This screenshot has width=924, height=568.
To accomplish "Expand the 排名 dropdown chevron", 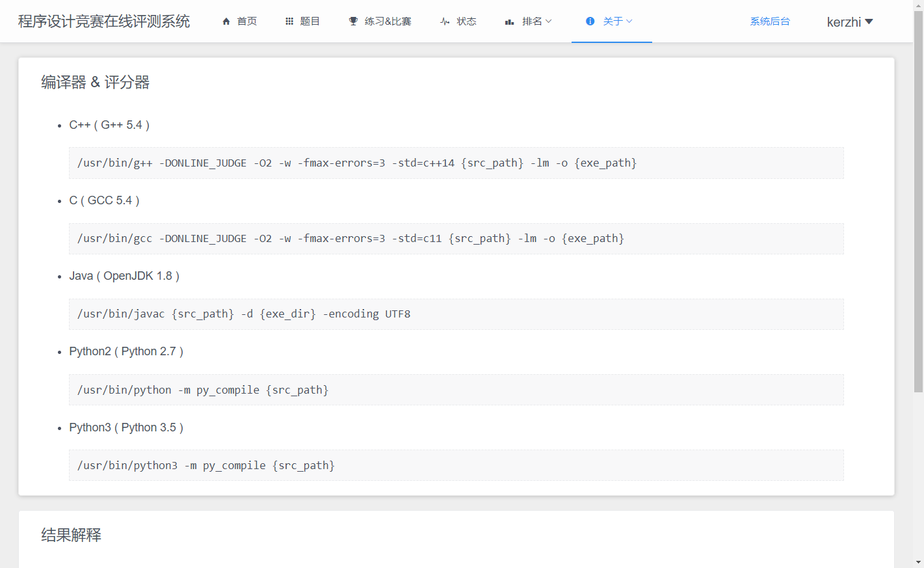I will (x=549, y=21).
